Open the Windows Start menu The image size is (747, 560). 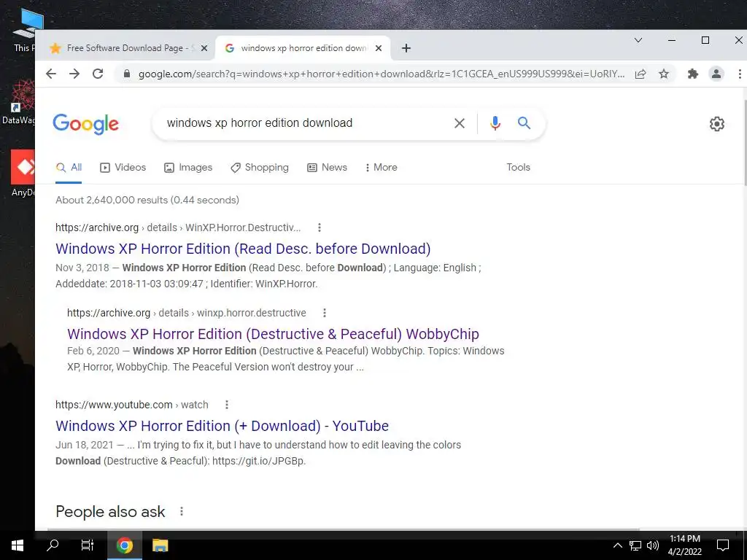[18, 545]
